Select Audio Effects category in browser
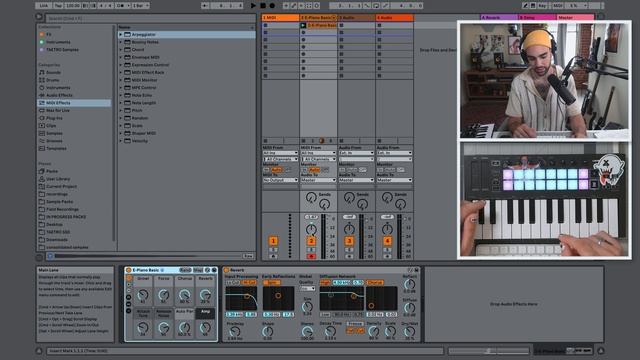 coord(59,95)
